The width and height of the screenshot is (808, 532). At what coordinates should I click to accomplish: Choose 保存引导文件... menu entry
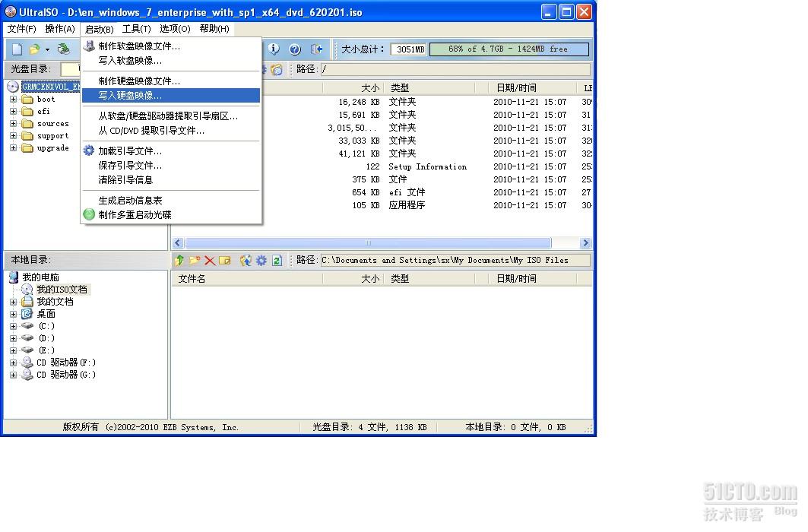point(171,166)
